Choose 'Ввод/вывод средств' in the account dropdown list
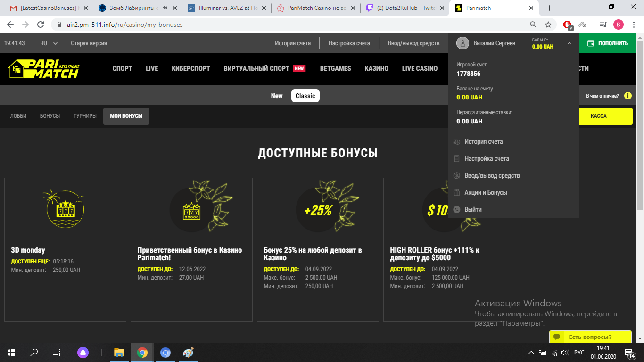The width and height of the screenshot is (644, 362). point(513,176)
